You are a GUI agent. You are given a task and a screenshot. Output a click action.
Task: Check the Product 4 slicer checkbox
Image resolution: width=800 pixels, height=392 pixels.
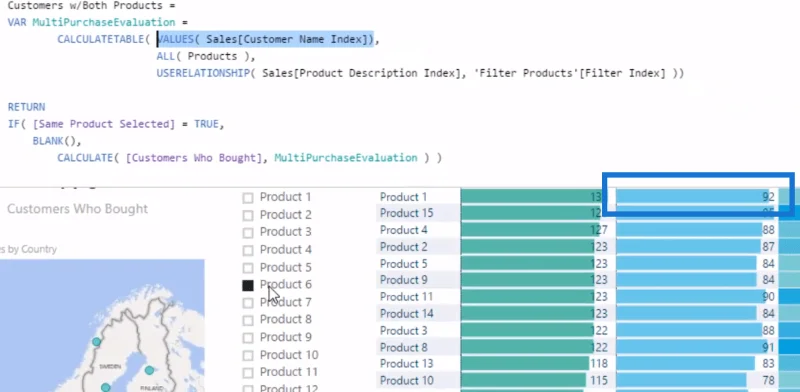coord(247,251)
